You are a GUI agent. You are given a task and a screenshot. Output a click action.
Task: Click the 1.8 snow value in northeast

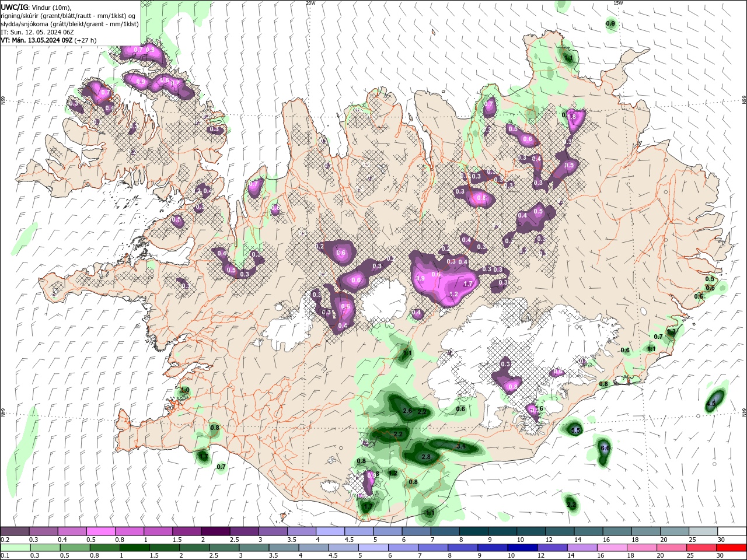tap(572, 117)
